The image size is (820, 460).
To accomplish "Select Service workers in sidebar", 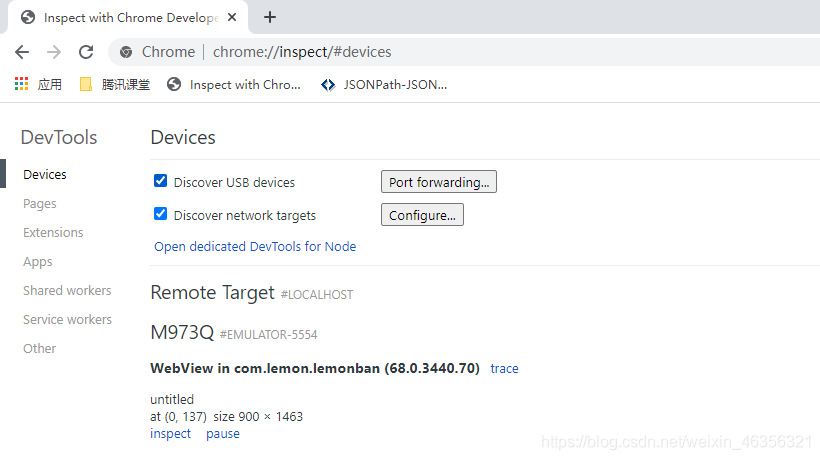I will tap(67, 319).
